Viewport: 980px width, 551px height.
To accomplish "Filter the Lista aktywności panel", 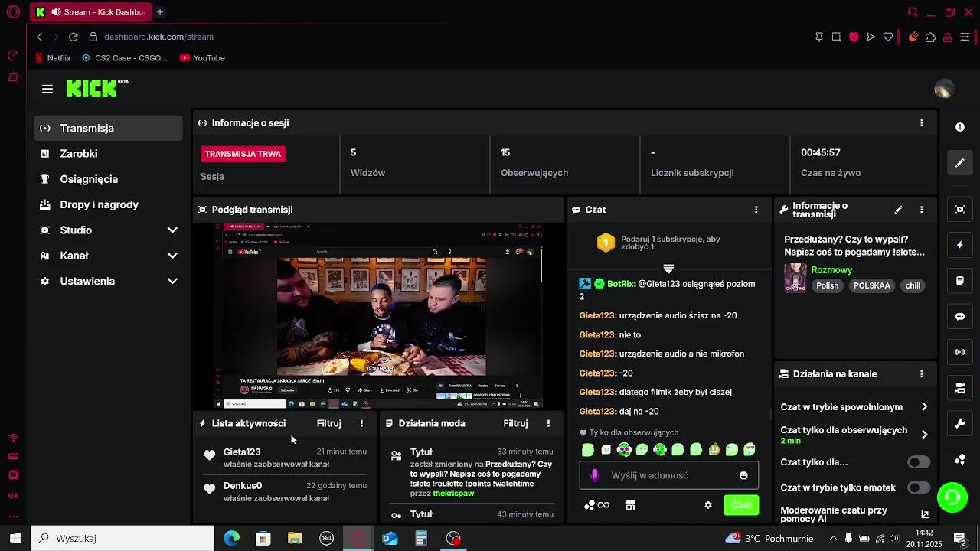I will click(329, 423).
